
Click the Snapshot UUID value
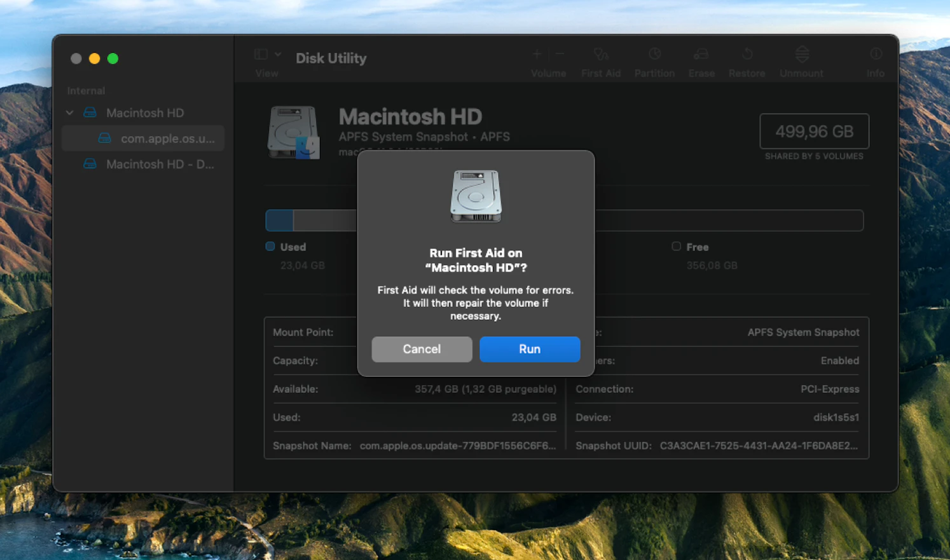click(759, 446)
